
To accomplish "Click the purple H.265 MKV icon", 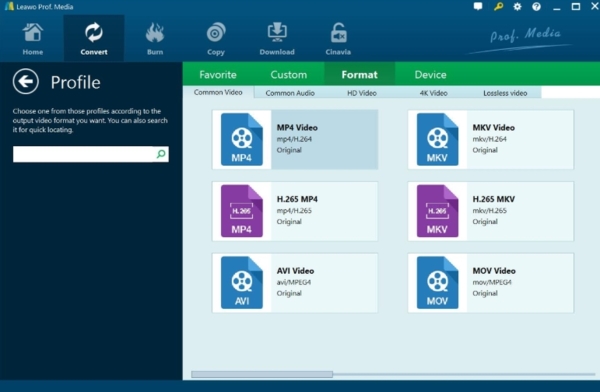I will pos(437,211).
